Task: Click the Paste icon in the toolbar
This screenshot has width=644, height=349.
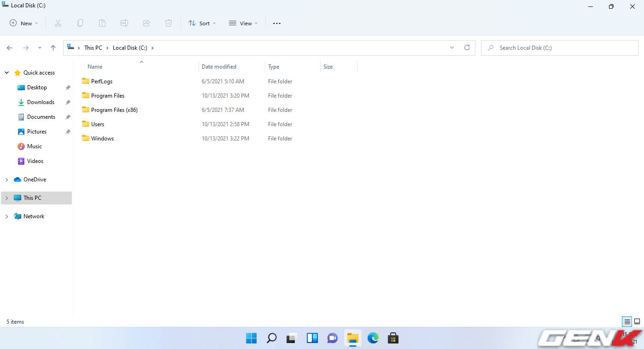Action: coord(102,23)
